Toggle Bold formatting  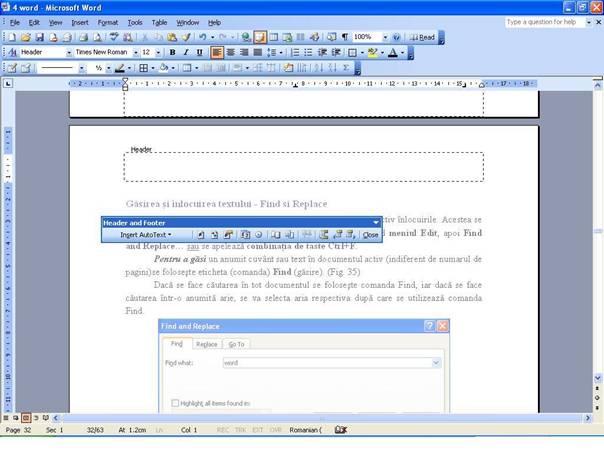tap(172, 52)
